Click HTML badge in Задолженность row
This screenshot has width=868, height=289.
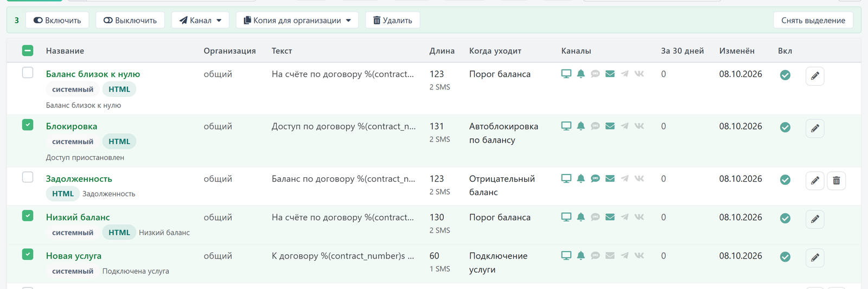click(63, 194)
